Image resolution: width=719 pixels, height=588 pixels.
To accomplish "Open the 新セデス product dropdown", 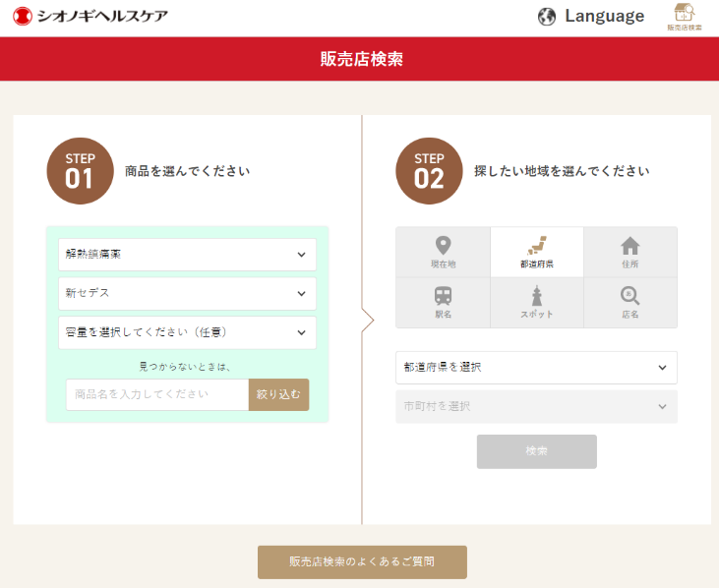I will (187, 293).
